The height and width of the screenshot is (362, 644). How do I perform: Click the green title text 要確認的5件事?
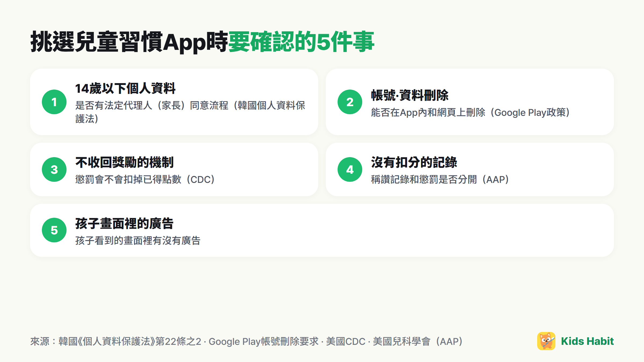pos(301,42)
